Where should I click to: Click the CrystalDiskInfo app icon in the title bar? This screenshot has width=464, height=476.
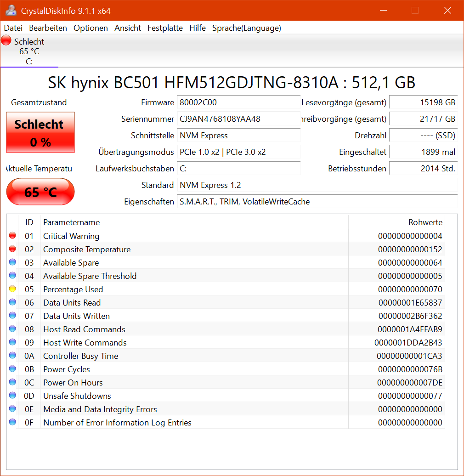point(11,10)
